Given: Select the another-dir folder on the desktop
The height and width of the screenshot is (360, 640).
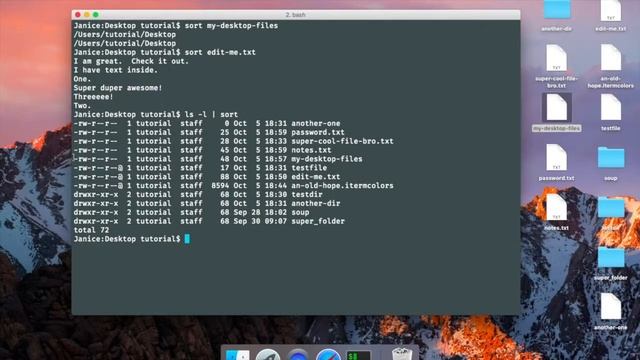Looking at the screenshot, I should point(556,10).
